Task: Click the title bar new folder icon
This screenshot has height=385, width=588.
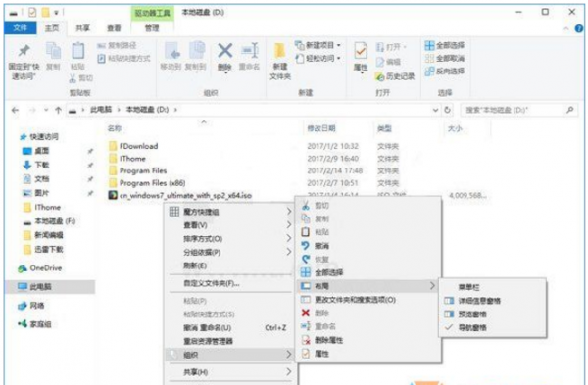Action: pos(45,13)
